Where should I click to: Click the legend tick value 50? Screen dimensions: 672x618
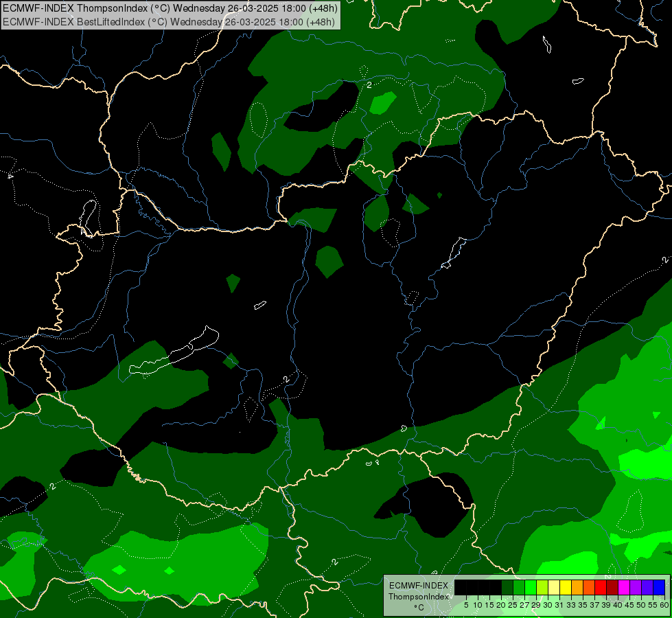(x=641, y=605)
